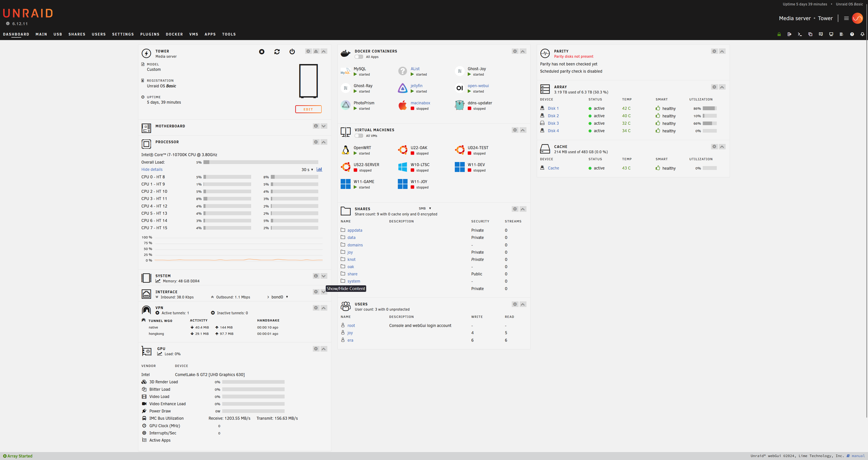Open the 30 s interval dropdown
Image resolution: width=868 pixels, height=460 pixels.
[308, 169]
